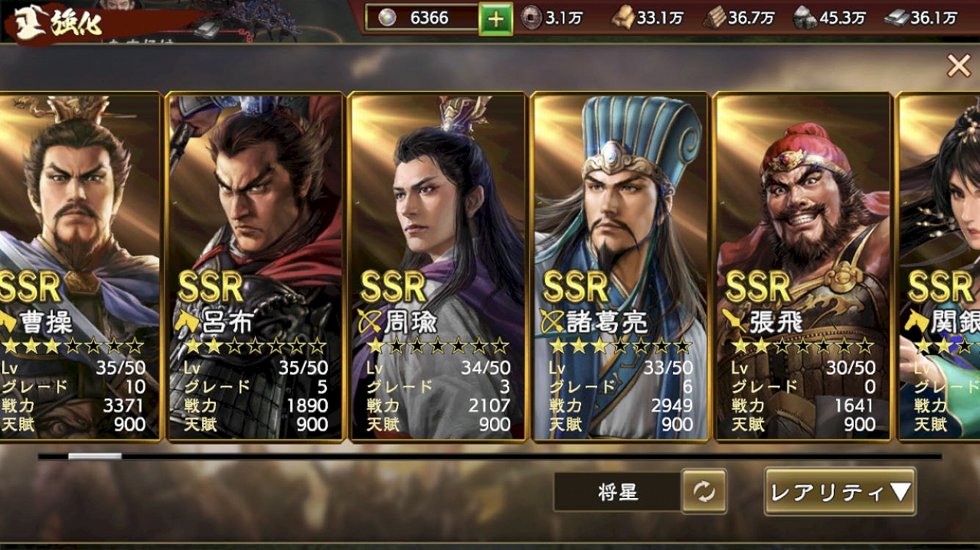This screenshot has width=980, height=550.
Task: Click the 強化 header title
Action: point(77,23)
